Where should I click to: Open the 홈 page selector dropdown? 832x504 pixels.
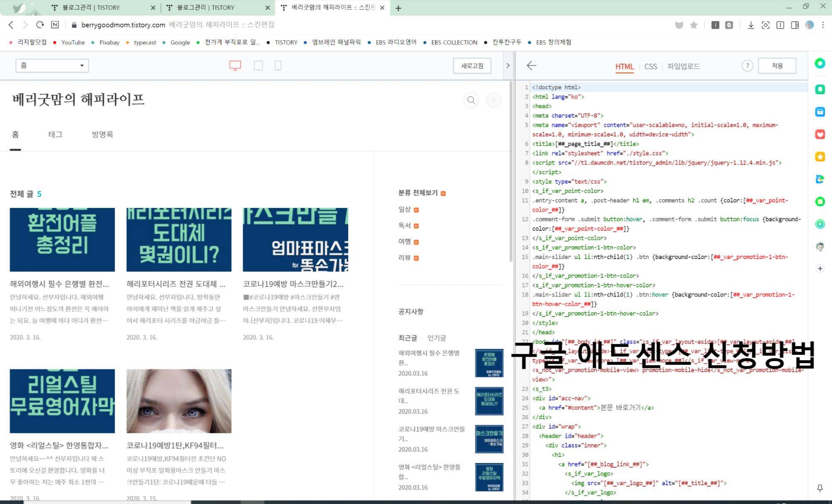tap(52, 66)
